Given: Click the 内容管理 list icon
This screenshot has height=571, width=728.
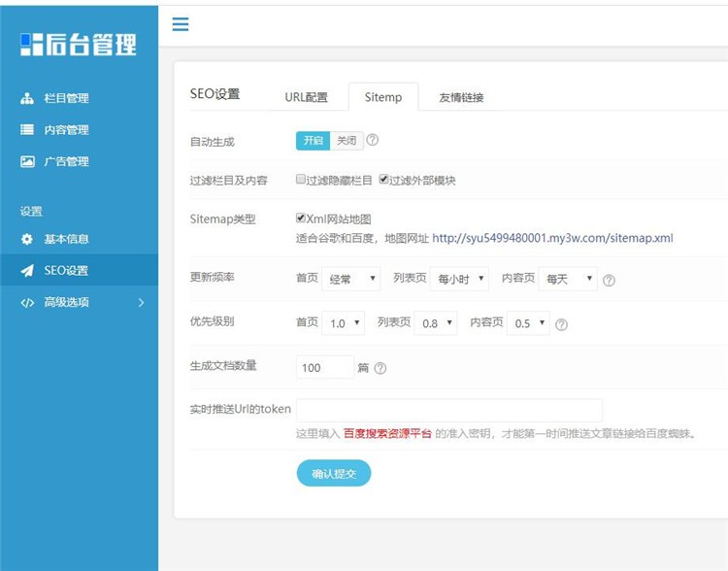Looking at the screenshot, I should point(27,130).
